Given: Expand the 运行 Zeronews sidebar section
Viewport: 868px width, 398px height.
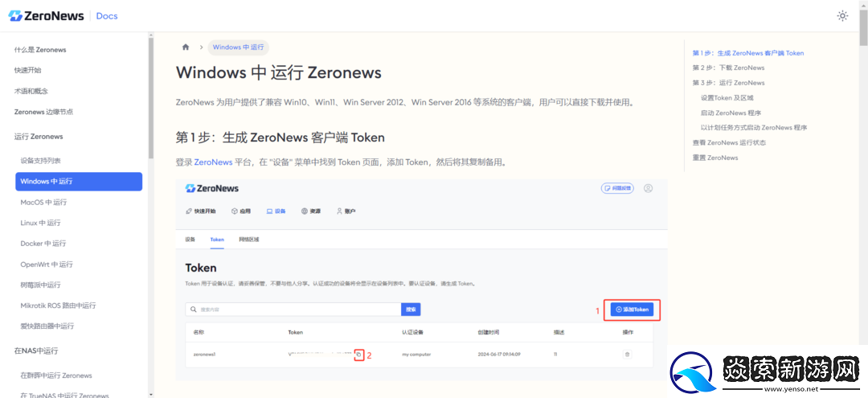Looking at the screenshot, I should (x=39, y=137).
